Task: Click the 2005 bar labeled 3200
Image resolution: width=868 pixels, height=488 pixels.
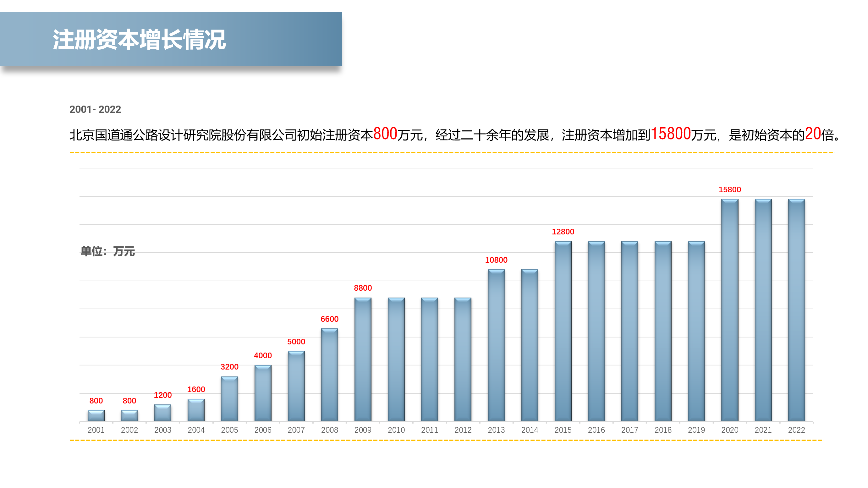Action: [x=229, y=399]
